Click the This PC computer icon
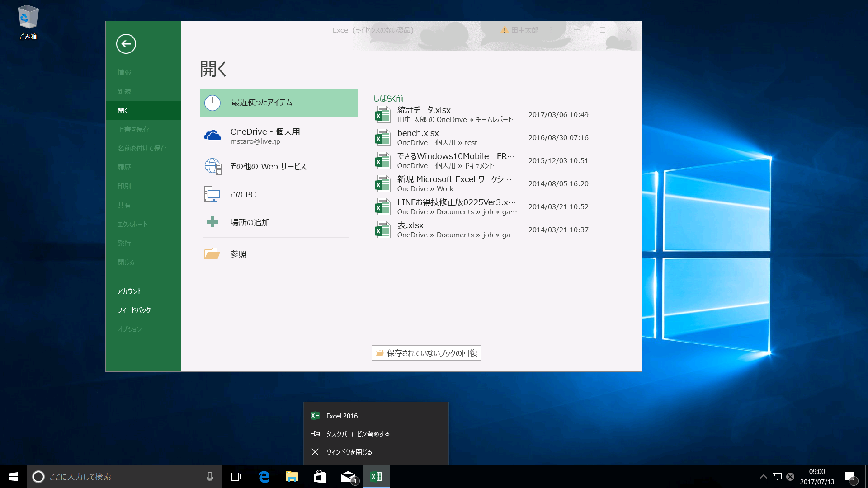Image resolution: width=868 pixels, height=488 pixels. click(212, 194)
